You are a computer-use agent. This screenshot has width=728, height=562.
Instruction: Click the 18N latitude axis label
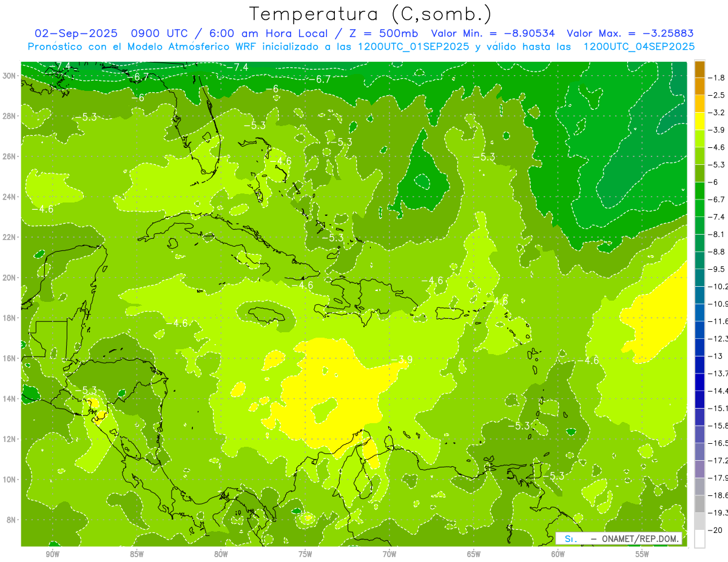(10, 318)
